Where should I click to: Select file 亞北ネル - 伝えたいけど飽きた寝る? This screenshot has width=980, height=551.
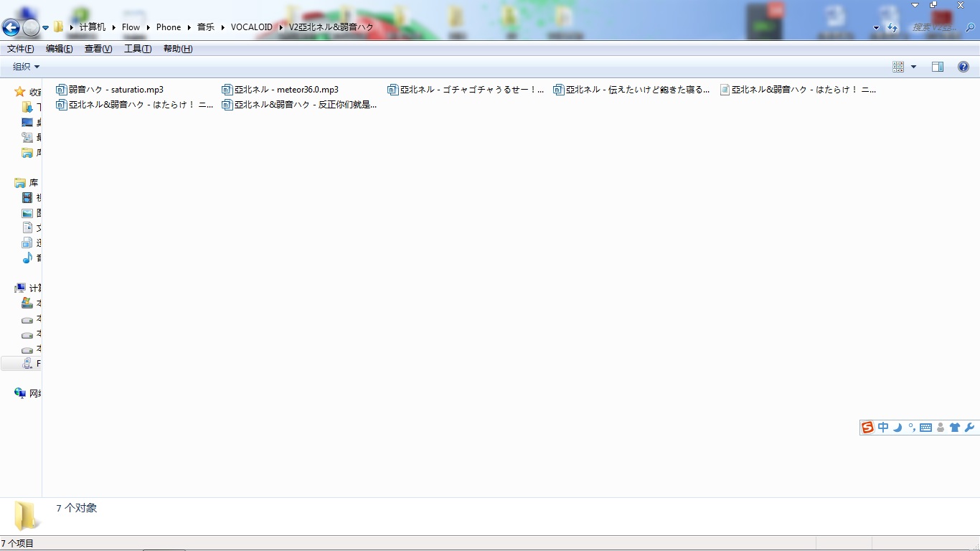pyautogui.click(x=631, y=90)
